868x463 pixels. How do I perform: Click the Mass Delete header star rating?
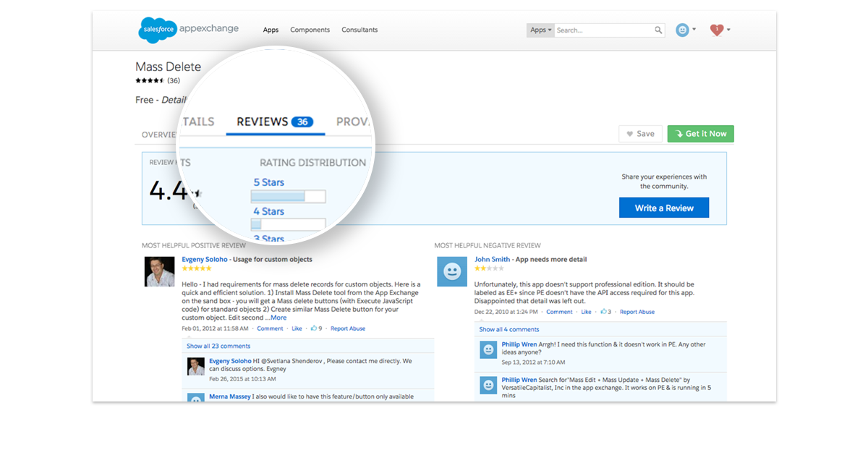click(150, 80)
